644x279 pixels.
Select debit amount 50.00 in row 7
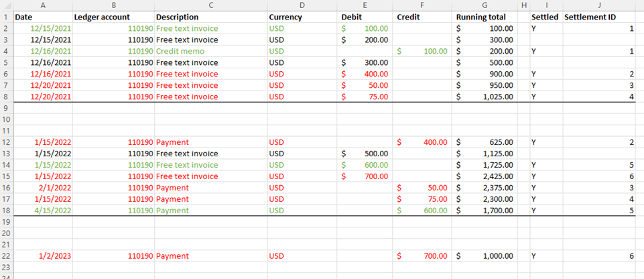(x=365, y=85)
